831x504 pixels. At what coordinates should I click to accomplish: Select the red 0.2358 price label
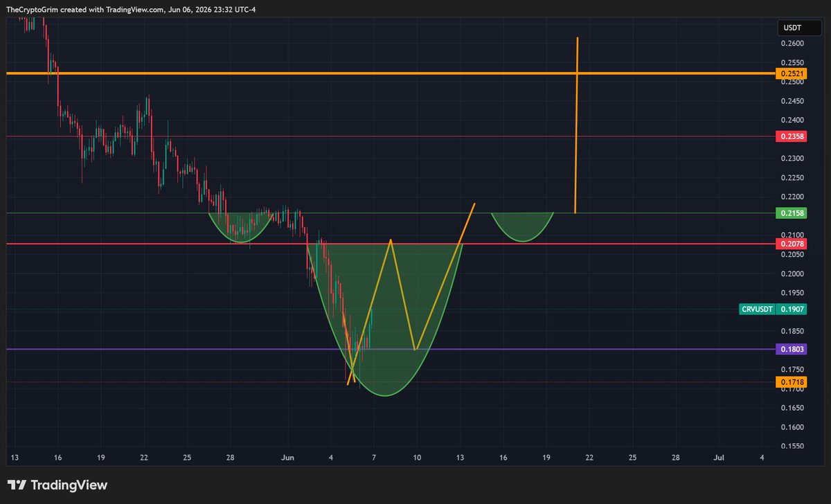point(792,137)
